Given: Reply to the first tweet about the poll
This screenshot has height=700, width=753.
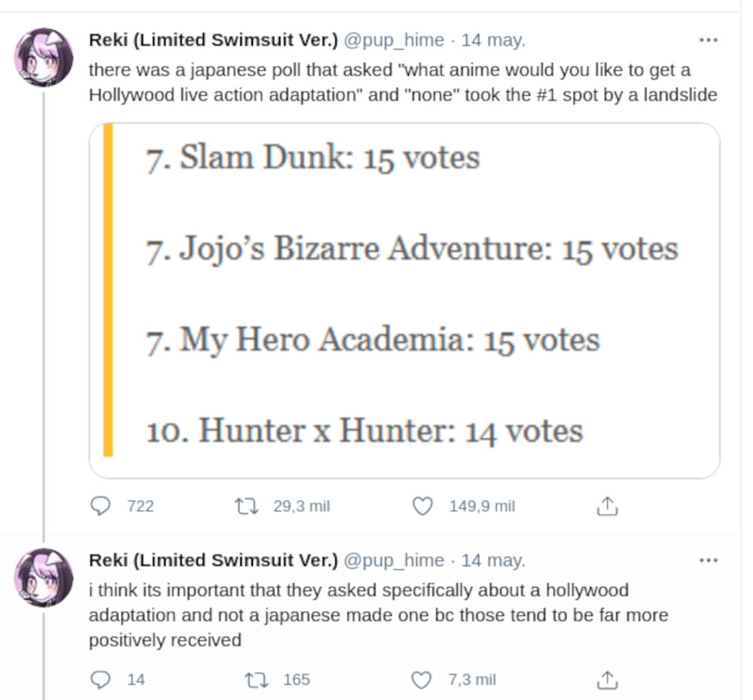Looking at the screenshot, I should pos(101,506).
